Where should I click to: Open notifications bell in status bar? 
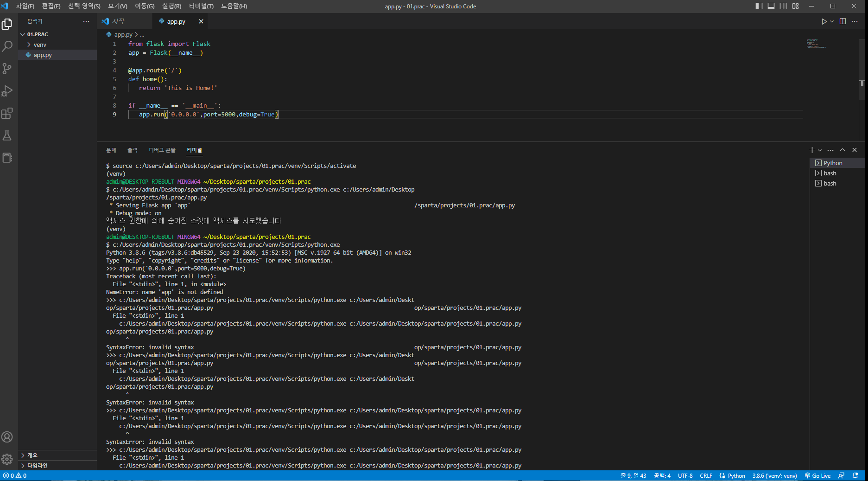(x=855, y=475)
